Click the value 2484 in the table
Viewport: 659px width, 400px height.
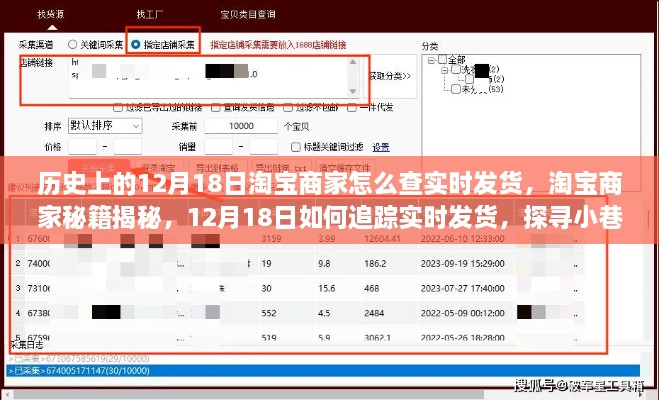pyautogui.click(x=374, y=313)
